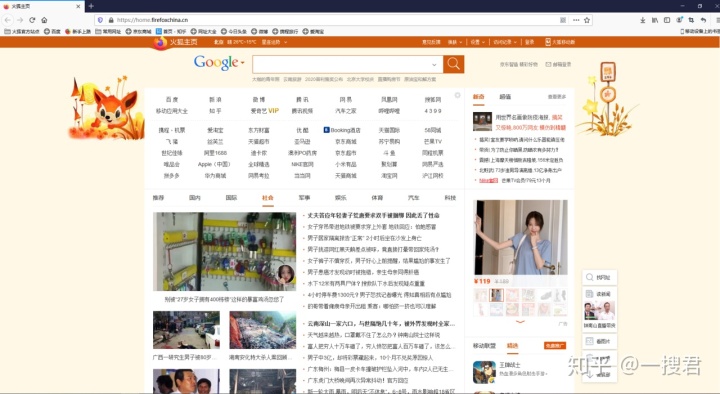Click the key-wall news photo thumbnail
The image size is (720, 394).
(225, 251)
